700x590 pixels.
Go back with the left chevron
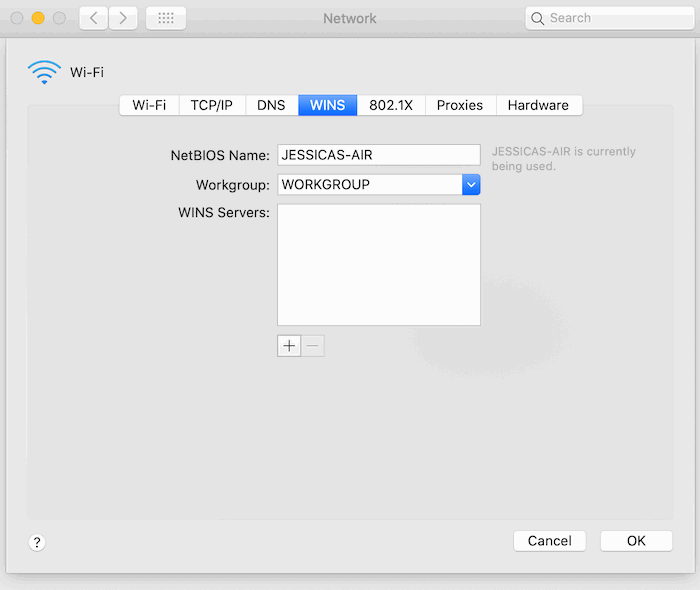(94, 18)
